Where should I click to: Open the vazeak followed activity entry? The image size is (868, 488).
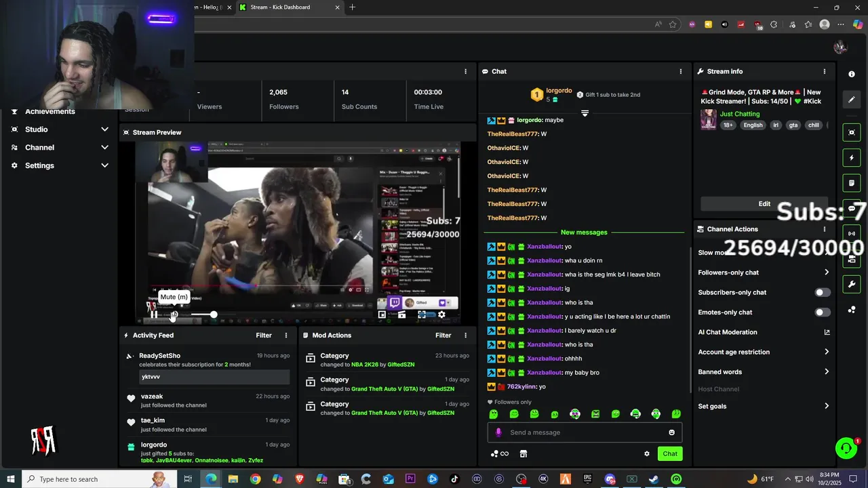click(x=207, y=401)
